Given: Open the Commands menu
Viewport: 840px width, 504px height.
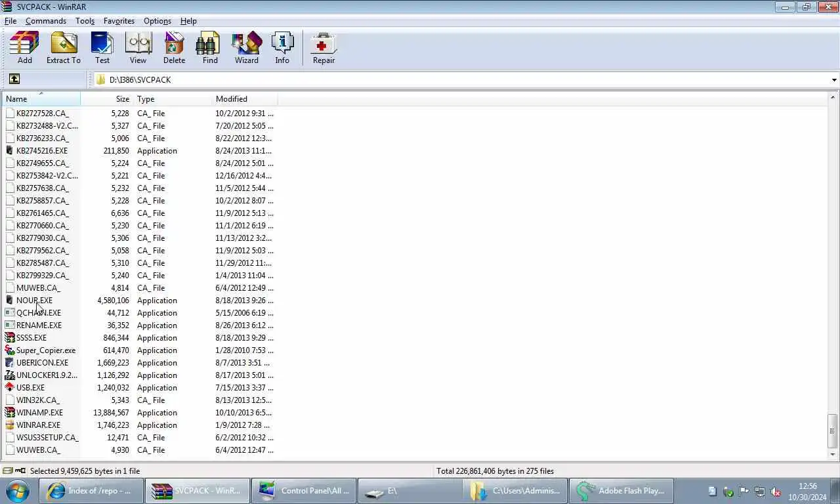Looking at the screenshot, I should [46, 21].
